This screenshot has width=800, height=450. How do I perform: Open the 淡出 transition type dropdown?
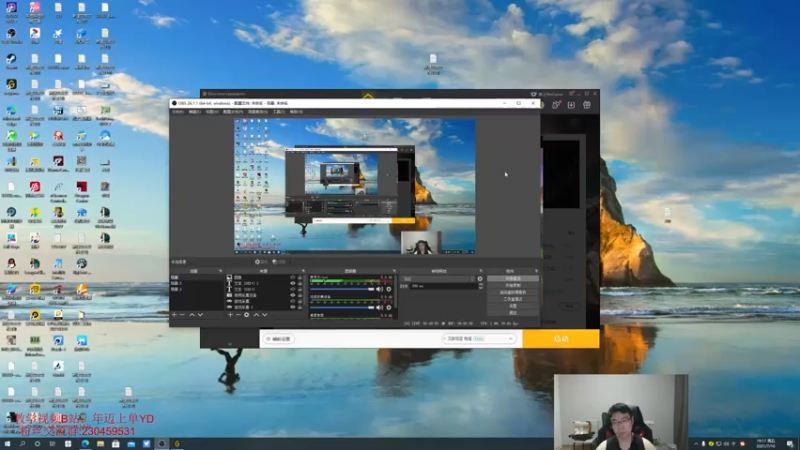[x=438, y=279]
